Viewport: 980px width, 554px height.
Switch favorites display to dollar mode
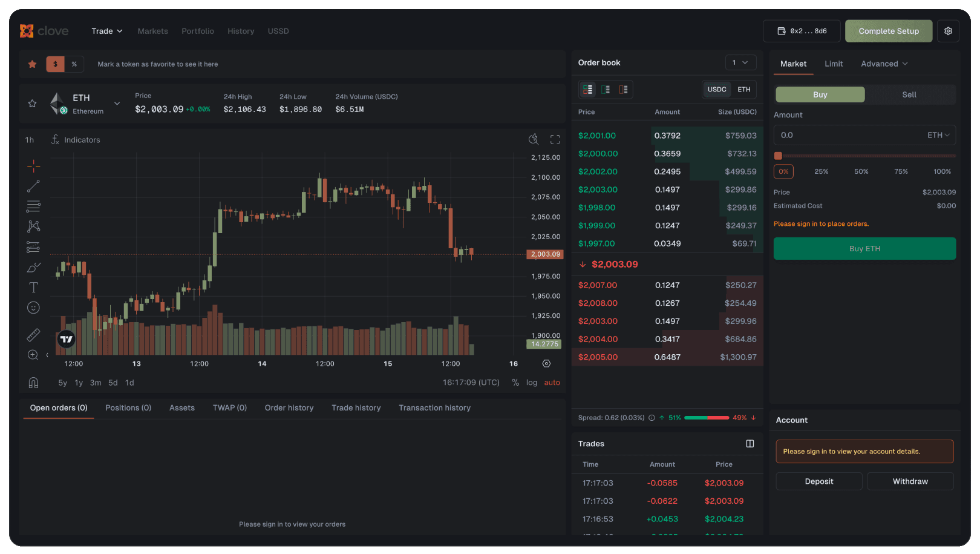[55, 64]
